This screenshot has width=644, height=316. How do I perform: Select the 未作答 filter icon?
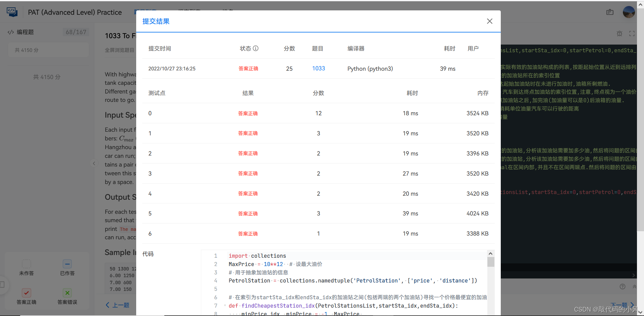[x=26, y=264]
